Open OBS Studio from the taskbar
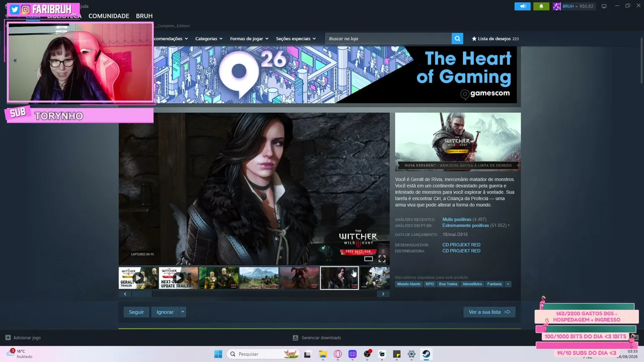 [367, 354]
